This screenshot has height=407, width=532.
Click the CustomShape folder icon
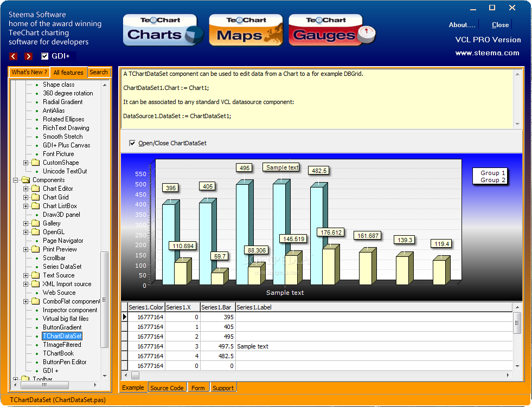(x=36, y=163)
